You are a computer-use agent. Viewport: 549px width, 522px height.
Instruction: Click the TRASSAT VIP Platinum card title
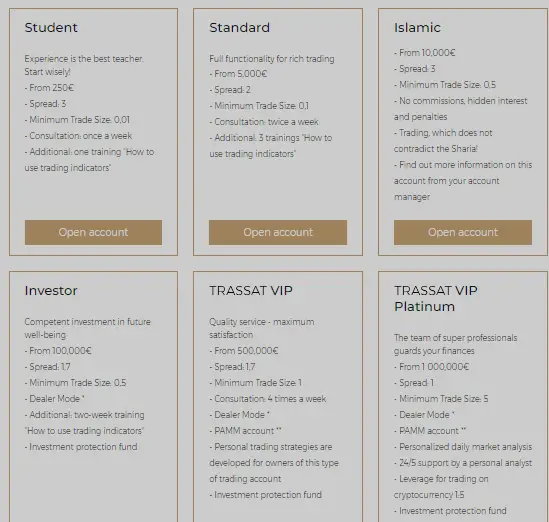coord(436,299)
